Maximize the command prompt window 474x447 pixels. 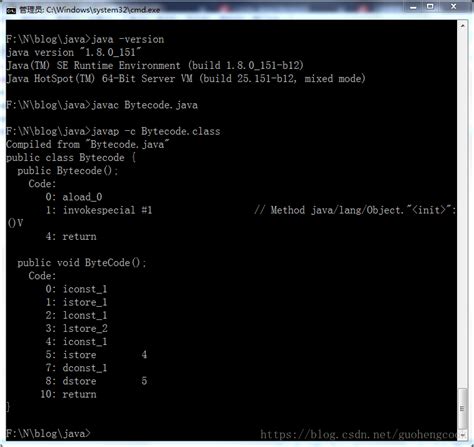coord(430,7)
